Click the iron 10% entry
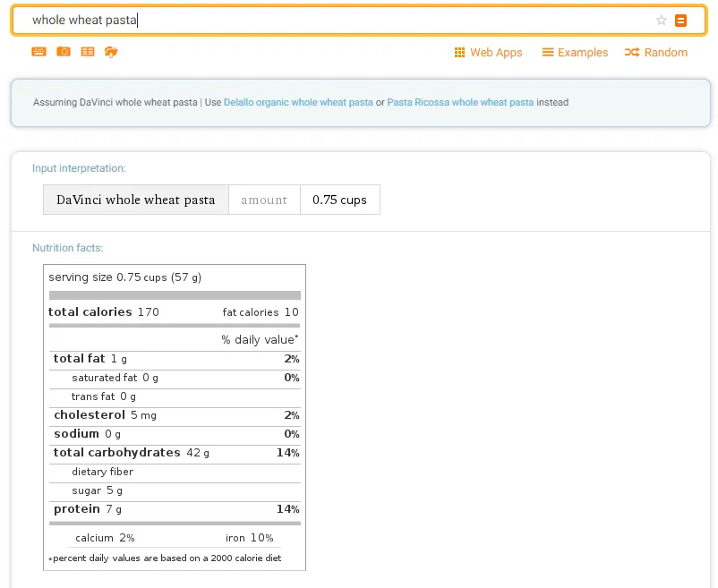This screenshot has height=588, width=718. tap(249, 538)
